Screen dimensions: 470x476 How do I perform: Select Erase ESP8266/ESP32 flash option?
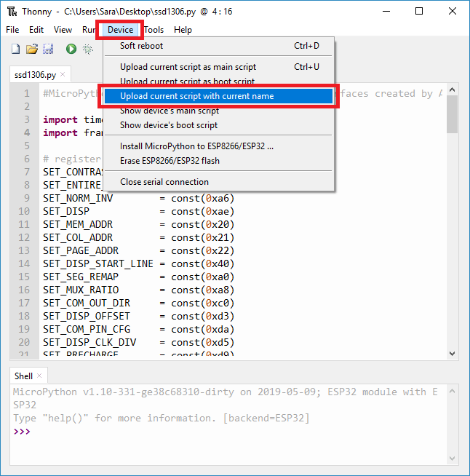point(170,161)
